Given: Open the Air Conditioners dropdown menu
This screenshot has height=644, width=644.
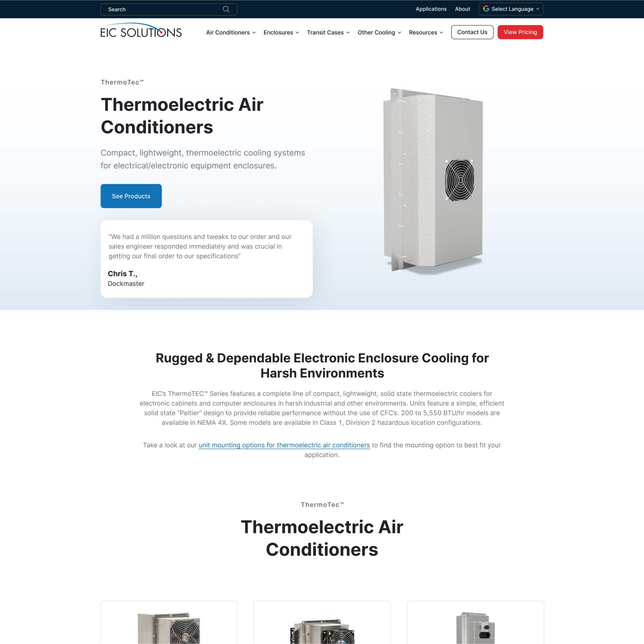Looking at the screenshot, I should click(x=230, y=32).
